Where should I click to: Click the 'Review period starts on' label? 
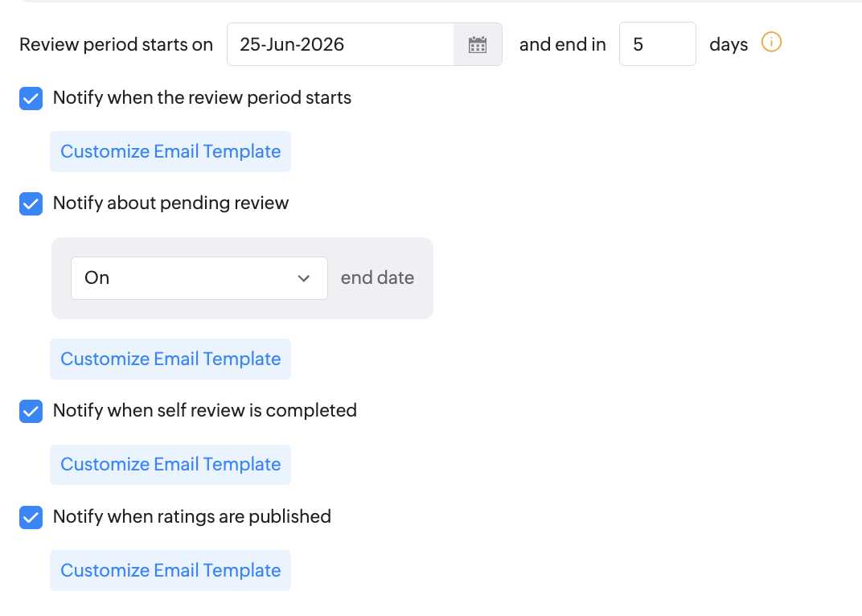pyautogui.click(x=116, y=45)
